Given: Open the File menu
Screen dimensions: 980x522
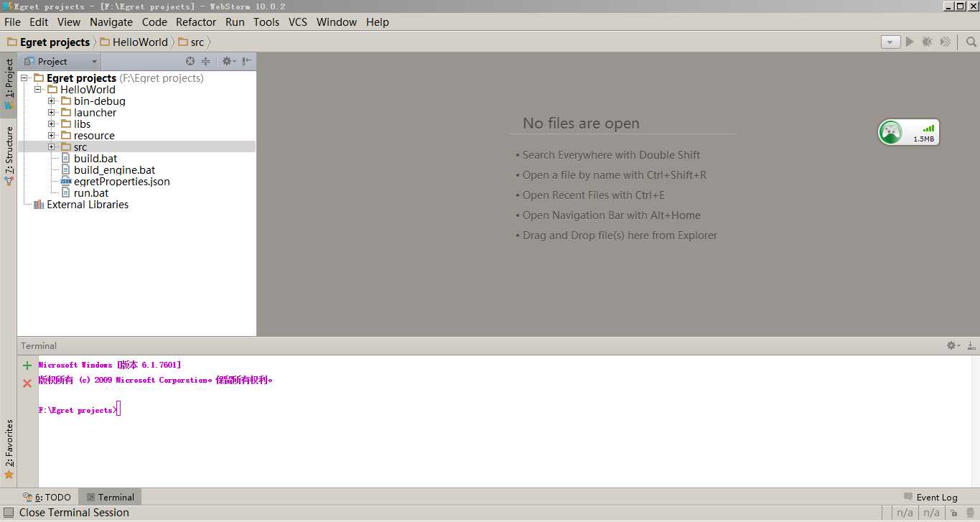Looking at the screenshot, I should click(12, 22).
